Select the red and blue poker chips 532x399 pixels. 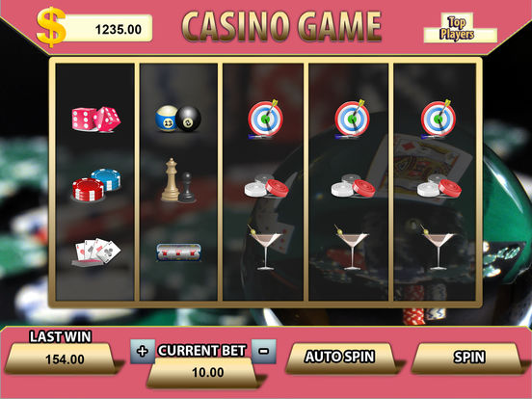[96, 185]
